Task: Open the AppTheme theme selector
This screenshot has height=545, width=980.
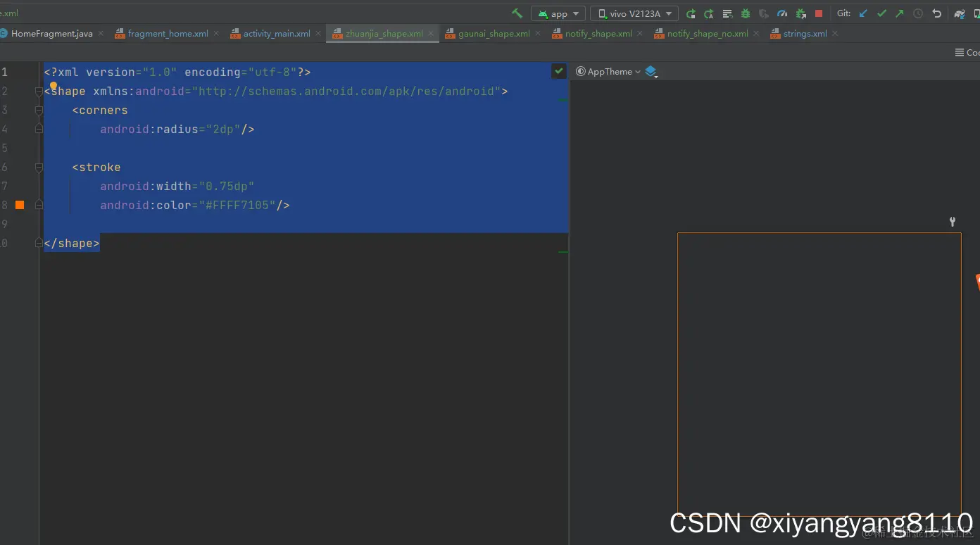Action: tap(609, 72)
